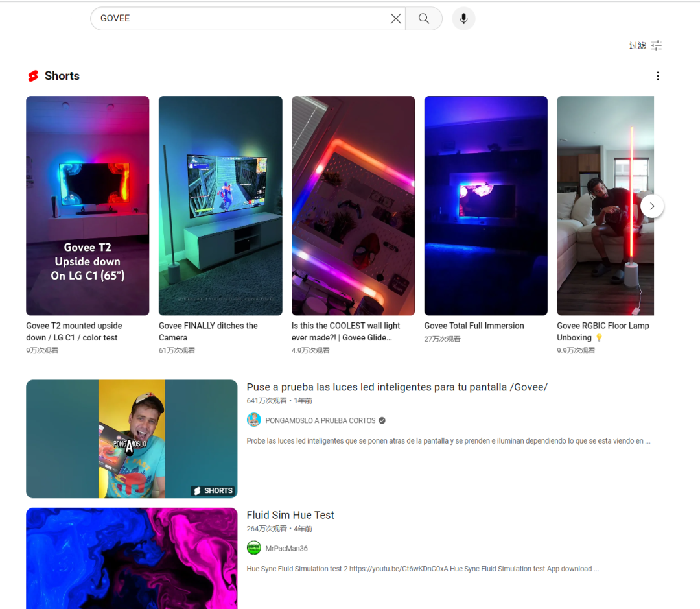Click the magnifier search button
The height and width of the screenshot is (609, 700).
[x=424, y=18]
